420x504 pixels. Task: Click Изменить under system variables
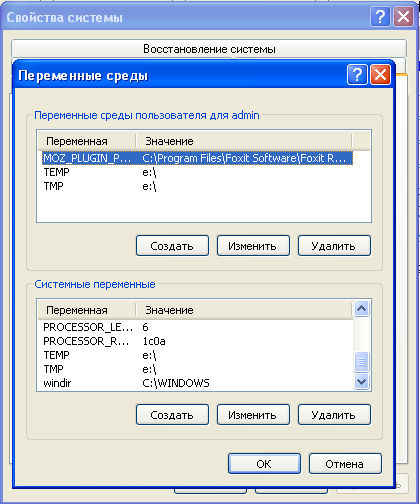point(253,415)
